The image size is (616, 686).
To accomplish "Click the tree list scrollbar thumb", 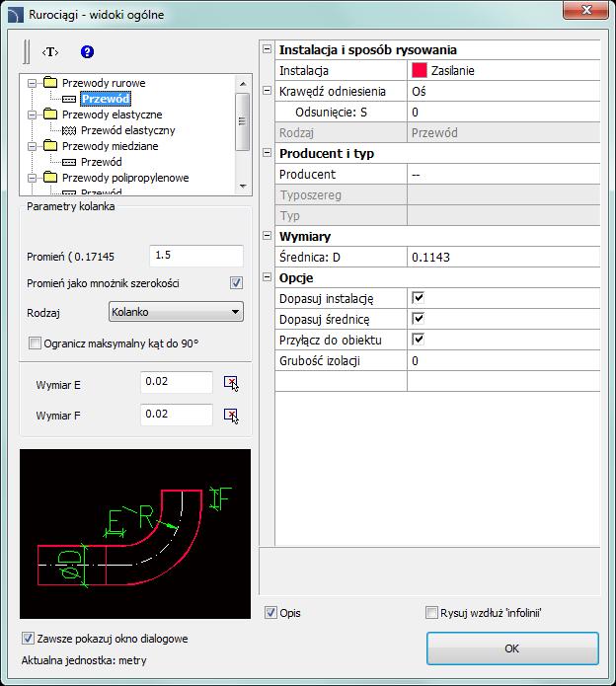I will [x=243, y=121].
